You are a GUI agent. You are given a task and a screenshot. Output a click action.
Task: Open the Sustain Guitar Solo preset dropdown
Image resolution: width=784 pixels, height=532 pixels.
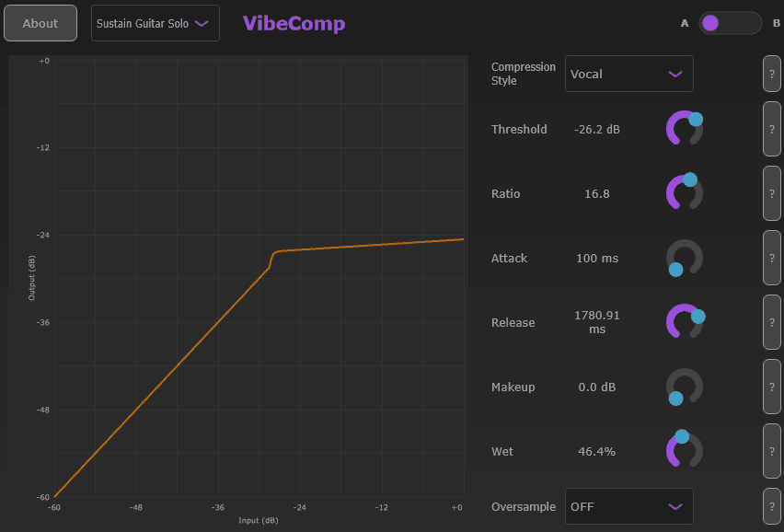(x=155, y=23)
